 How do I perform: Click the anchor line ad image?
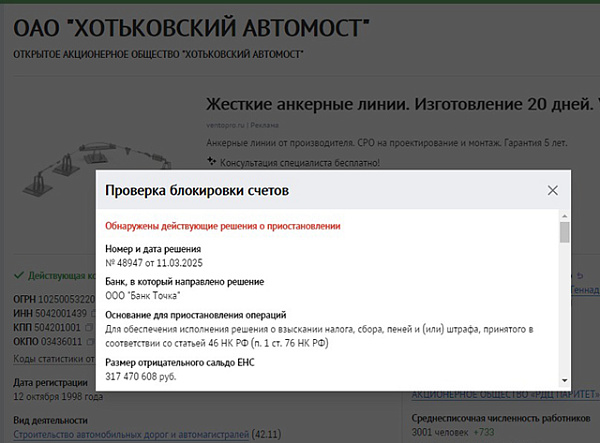(97, 168)
